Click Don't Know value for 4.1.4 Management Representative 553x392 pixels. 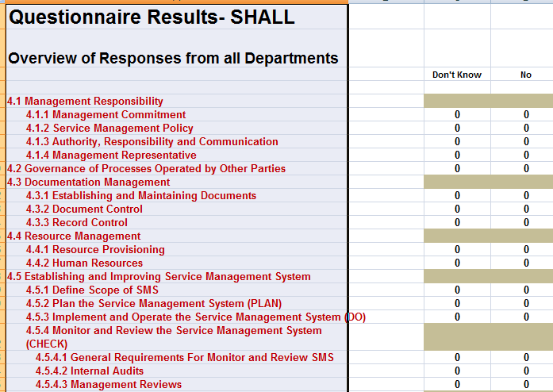coord(457,155)
